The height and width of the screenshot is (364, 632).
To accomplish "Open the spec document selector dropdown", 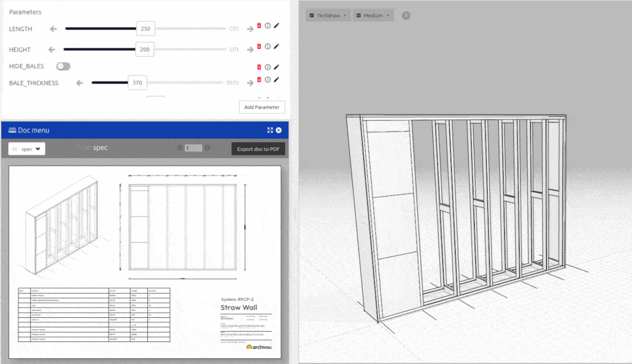I will [x=27, y=149].
